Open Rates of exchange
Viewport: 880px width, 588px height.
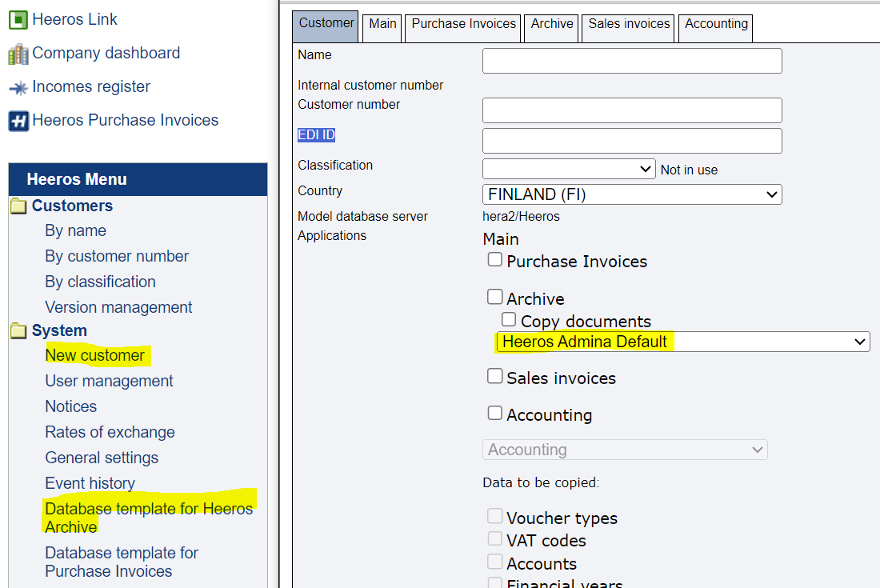coord(110,432)
